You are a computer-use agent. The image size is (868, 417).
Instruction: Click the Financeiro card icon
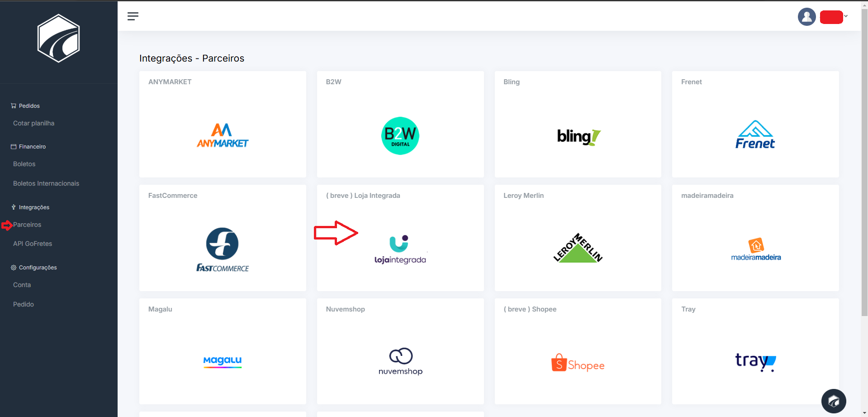pos(14,147)
